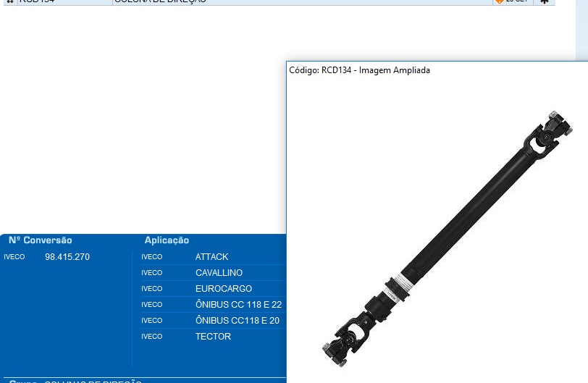This screenshot has width=588, height=383.
Task: Select ÔNIBUS CC 118 E 22 entry
Action: (x=238, y=305)
